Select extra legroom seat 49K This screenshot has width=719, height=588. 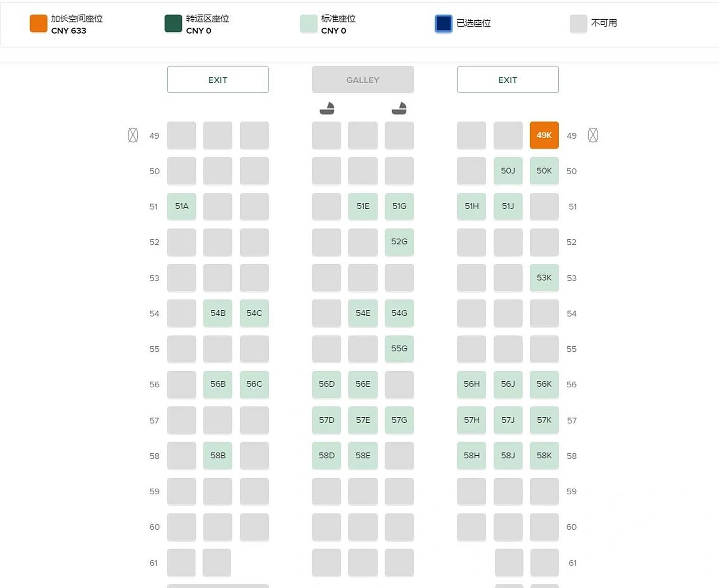coord(544,135)
